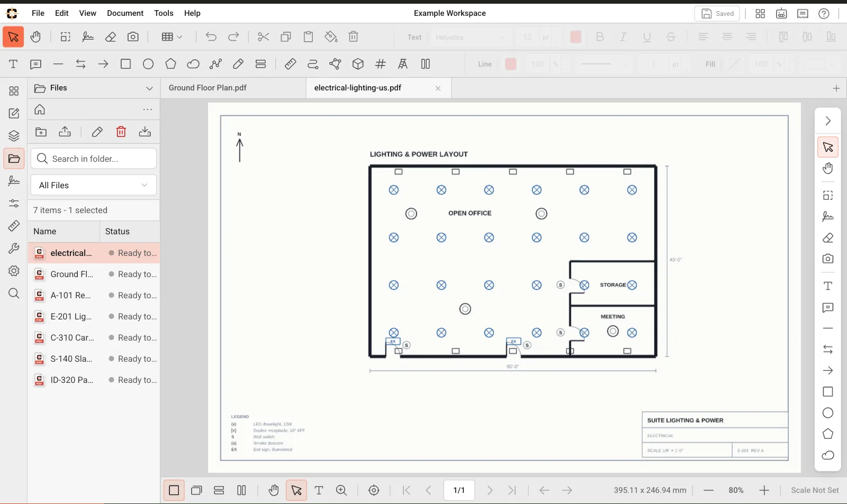Toggle pan hand in bottom bar
Image resolution: width=847 pixels, height=504 pixels.
point(273,490)
